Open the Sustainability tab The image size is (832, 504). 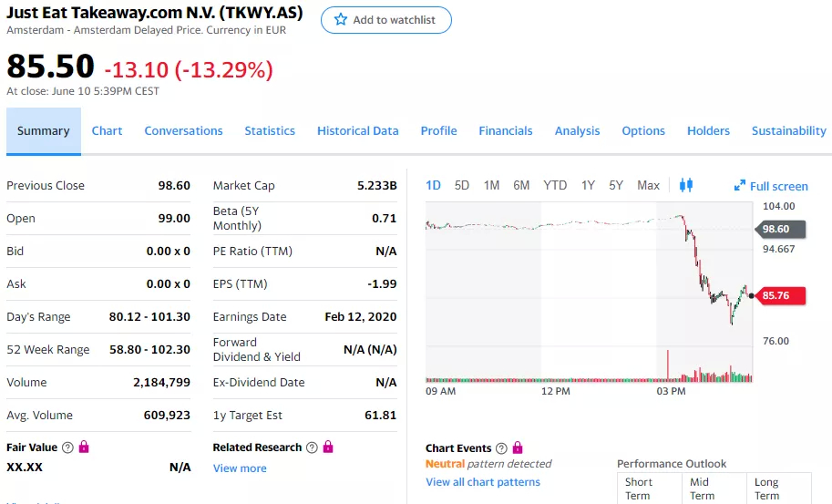[x=789, y=131]
